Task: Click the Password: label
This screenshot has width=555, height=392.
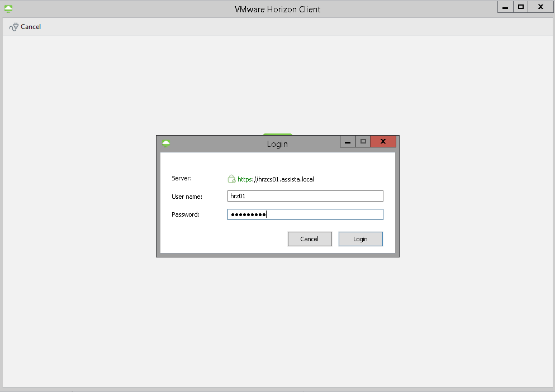Action: 186,214
